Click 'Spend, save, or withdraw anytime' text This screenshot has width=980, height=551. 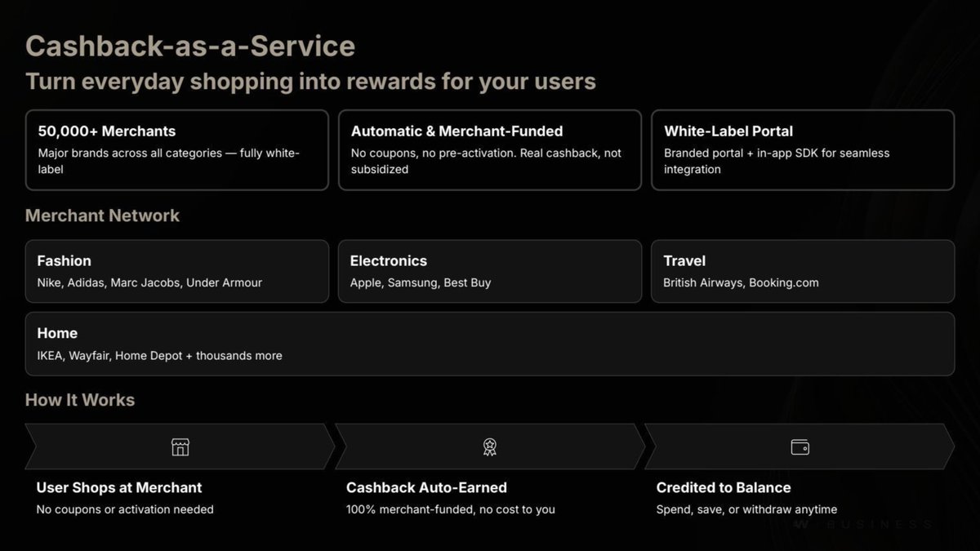(x=746, y=509)
